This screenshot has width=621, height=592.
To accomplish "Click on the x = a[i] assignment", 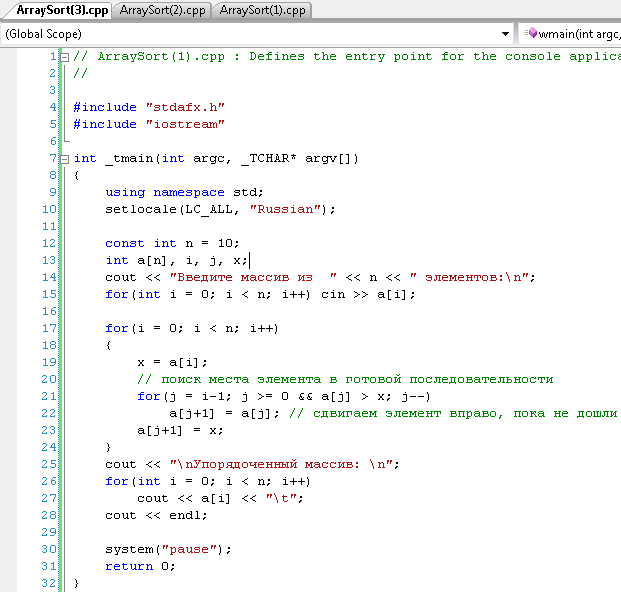I will pyautogui.click(x=172, y=362).
